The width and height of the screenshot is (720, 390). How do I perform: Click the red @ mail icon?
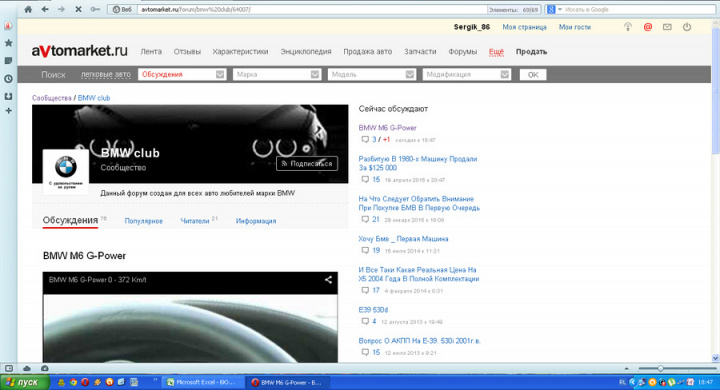tap(647, 27)
